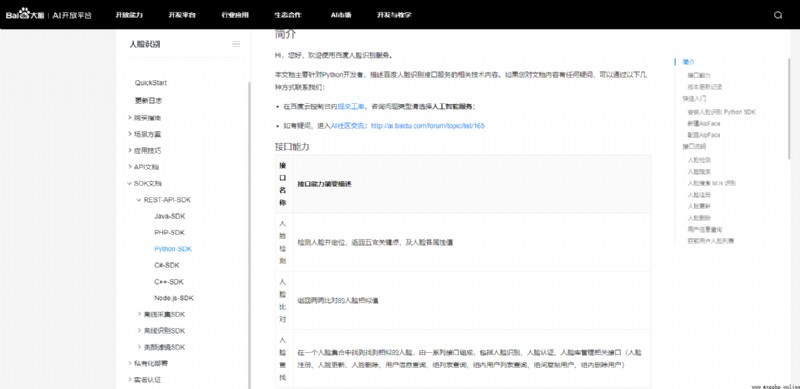Toggle the sidebar hamburger menu icon
This screenshot has width=800, height=389.
(x=236, y=44)
